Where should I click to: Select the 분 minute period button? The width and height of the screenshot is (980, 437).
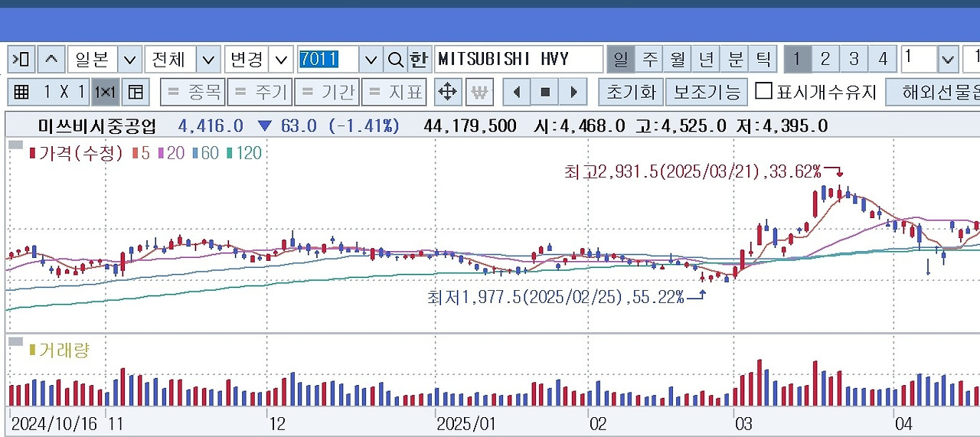734,59
